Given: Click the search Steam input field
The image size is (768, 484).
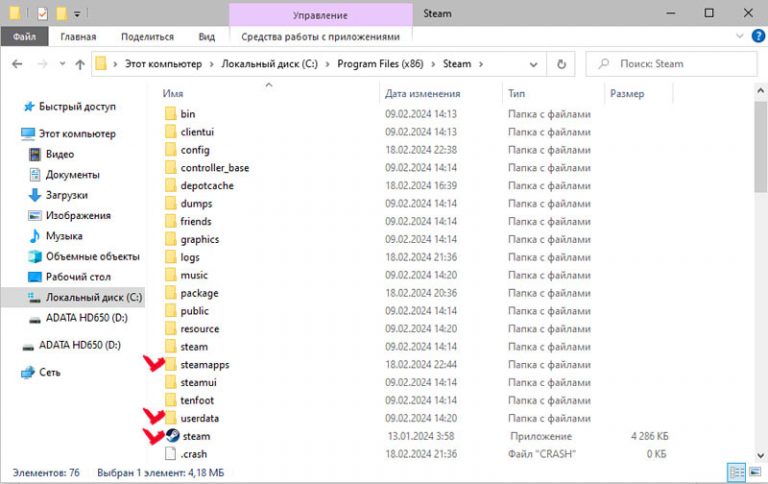Looking at the screenshot, I should tap(672, 64).
